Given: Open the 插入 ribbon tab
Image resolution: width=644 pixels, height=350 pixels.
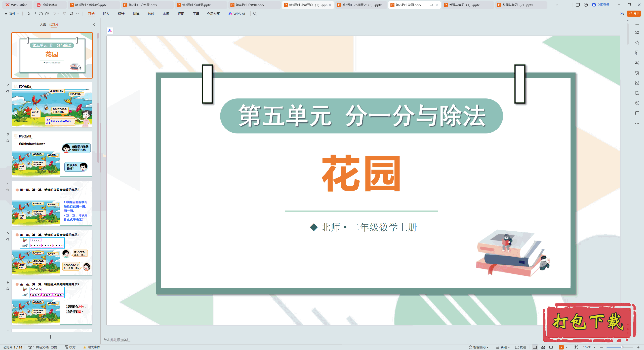Looking at the screenshot, I should tap(106, 14).
